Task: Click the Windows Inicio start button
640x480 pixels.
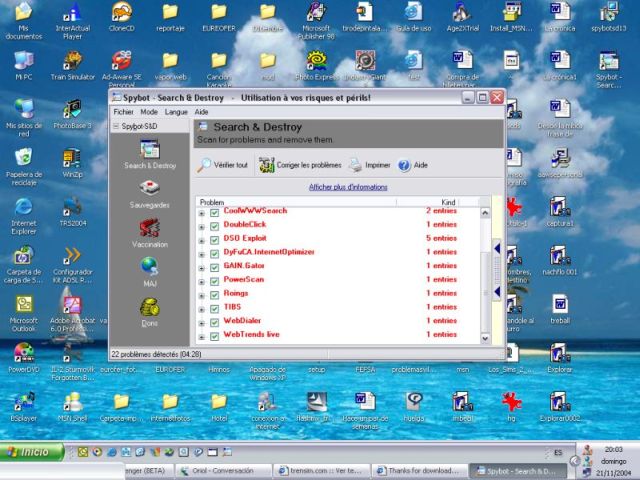Action: [x=32, y=452]
